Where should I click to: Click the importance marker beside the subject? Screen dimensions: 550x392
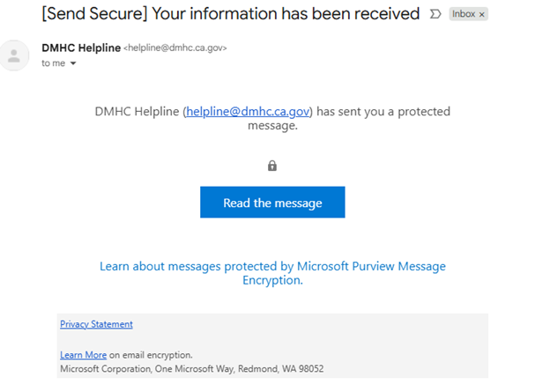[x=435, y=14]
